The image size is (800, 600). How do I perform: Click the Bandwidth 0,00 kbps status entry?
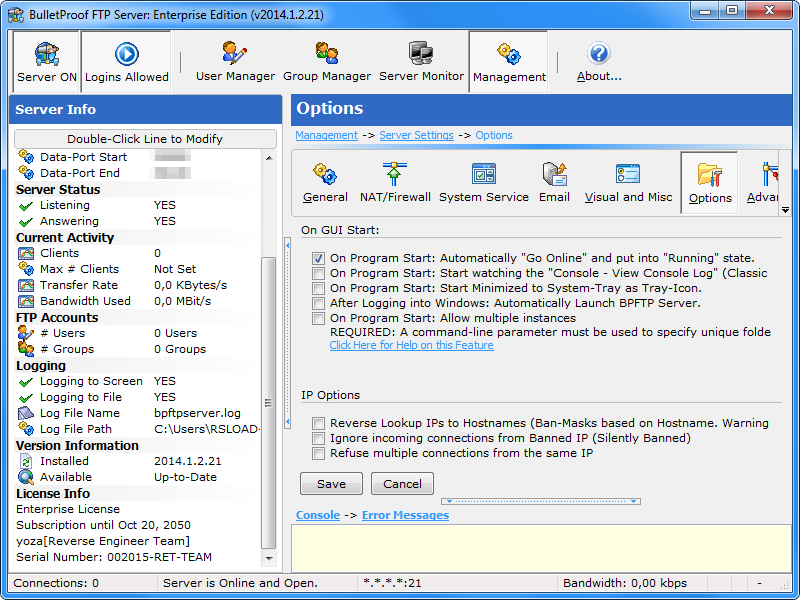point(625,583)
